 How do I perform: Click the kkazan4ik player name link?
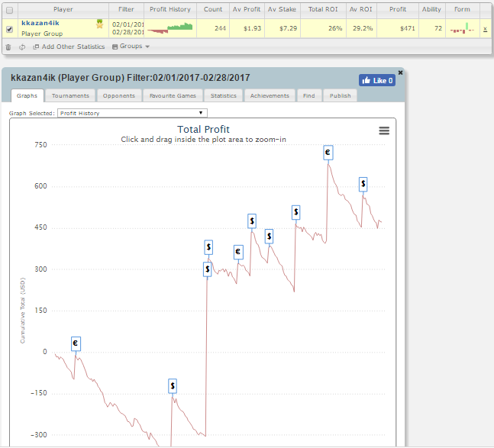click(x=40, y=23)
